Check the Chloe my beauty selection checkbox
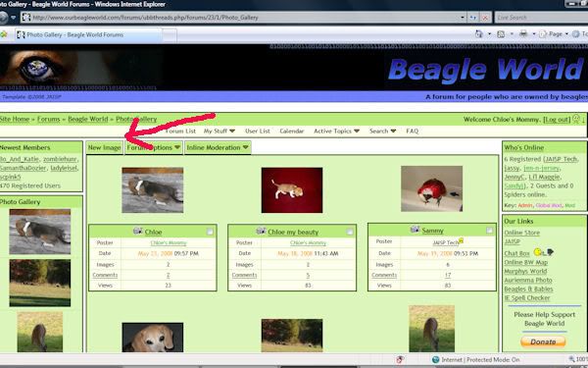The width and height of the screenshot is (588, 368). [350, 232]
